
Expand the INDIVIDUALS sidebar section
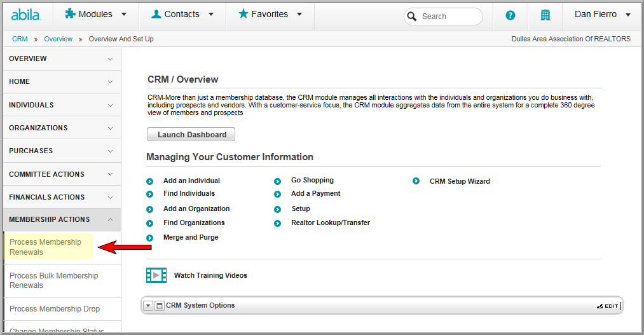tap(110, 106)
